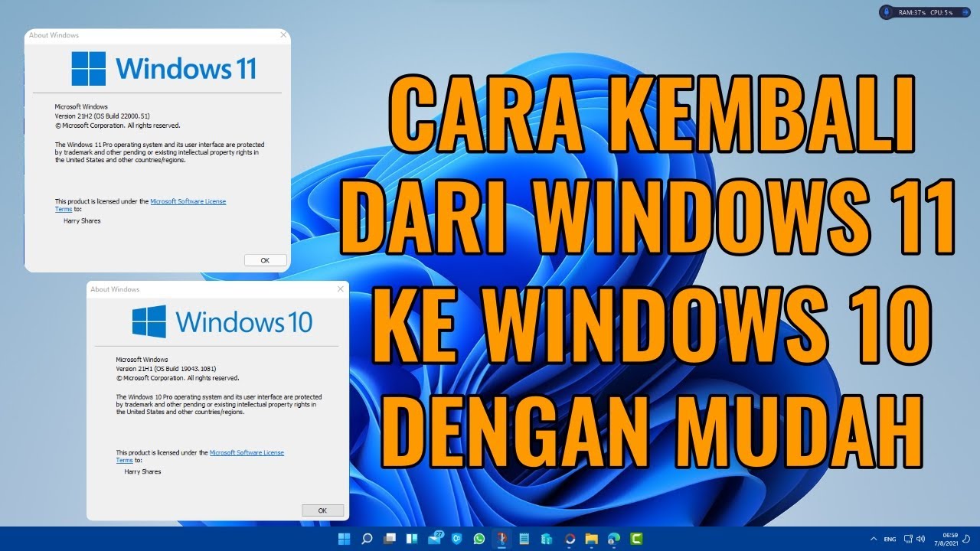Click 'Microsoft Windows' label in Windows 10 dialog
This screenshot has width=980, height=551.
tap(142, 359)
